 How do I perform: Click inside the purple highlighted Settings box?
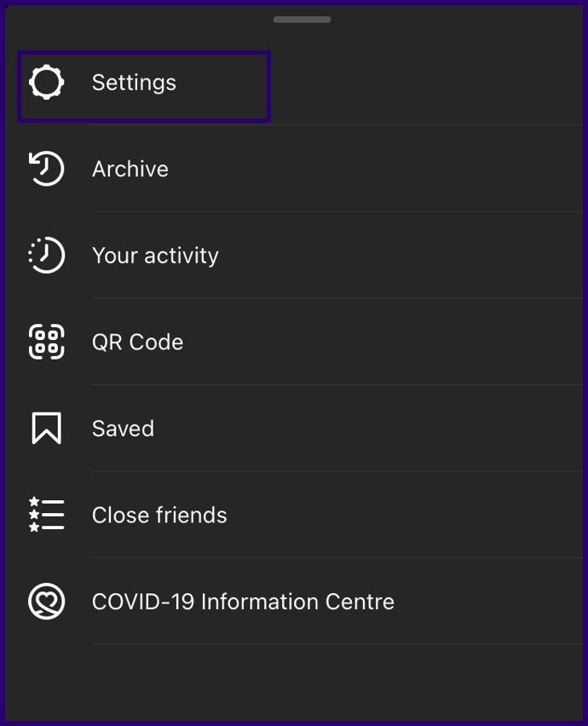pos(144,86)
